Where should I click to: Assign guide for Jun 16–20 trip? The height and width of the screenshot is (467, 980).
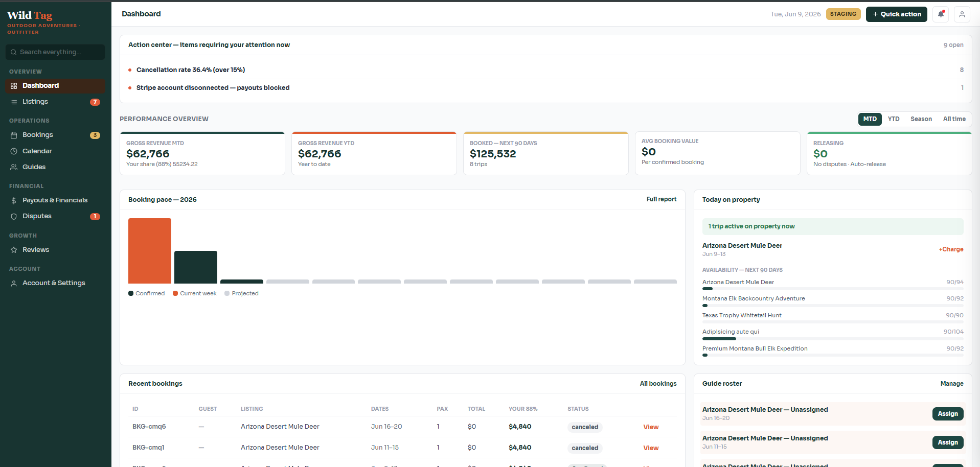(948, 414)
